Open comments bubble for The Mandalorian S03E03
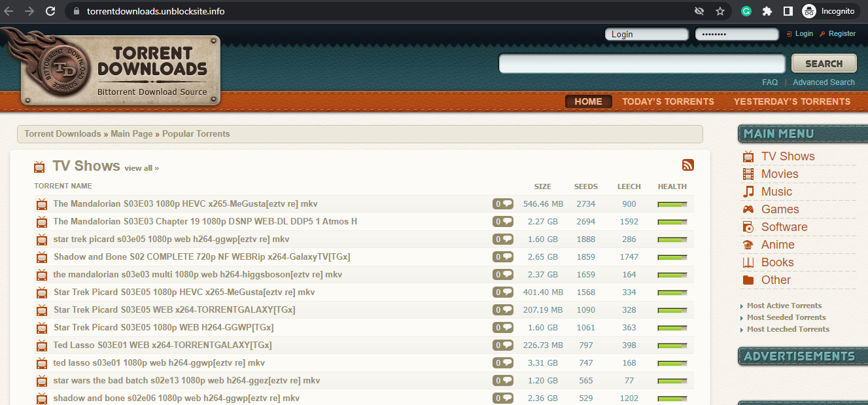The width and height of the screenshot is (868, 405). pos(503,203)
